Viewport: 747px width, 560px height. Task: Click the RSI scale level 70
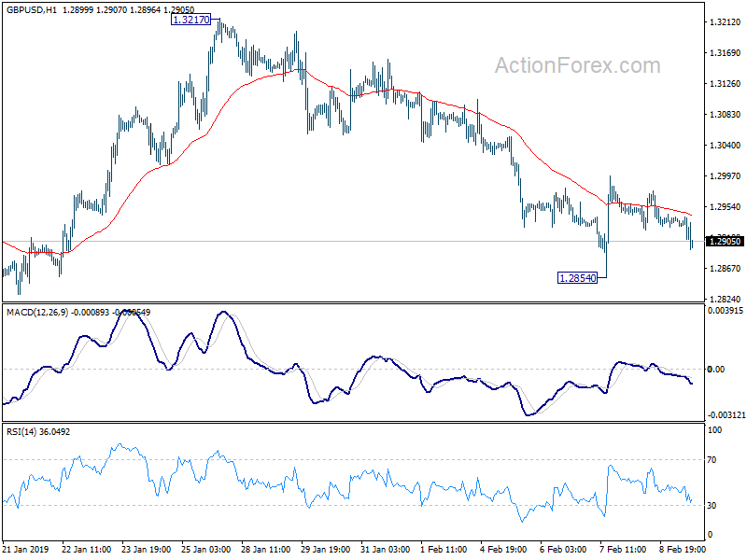click(x=712, y=460)
